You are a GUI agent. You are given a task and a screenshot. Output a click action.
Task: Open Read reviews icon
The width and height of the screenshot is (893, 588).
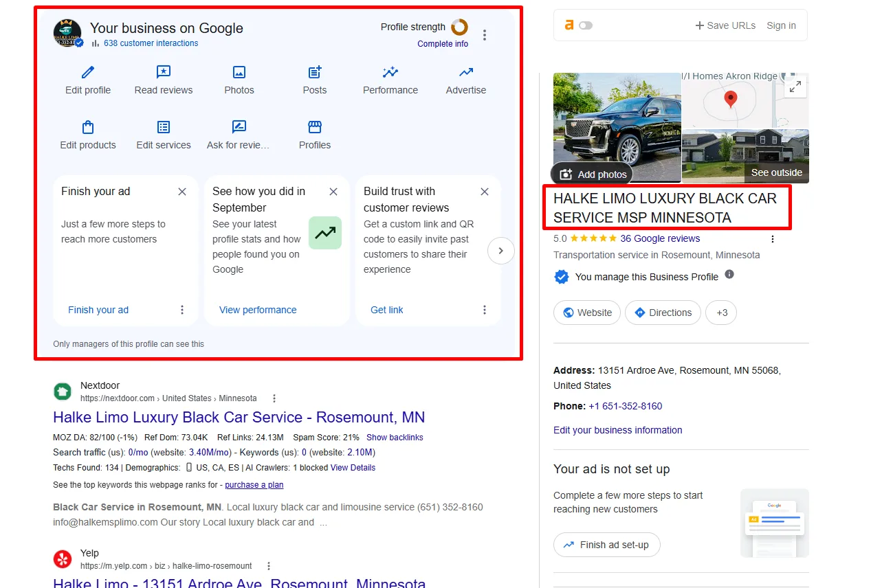(164, 72)
